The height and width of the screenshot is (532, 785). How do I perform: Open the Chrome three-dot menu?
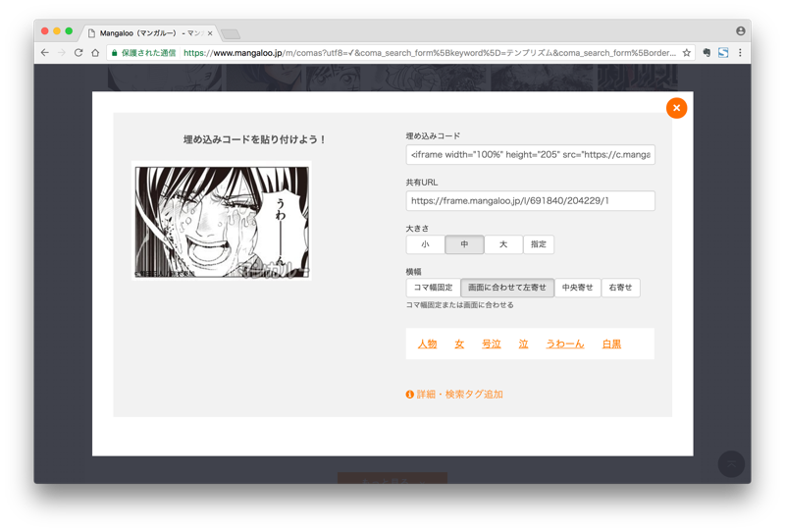[x=740, y=53]
